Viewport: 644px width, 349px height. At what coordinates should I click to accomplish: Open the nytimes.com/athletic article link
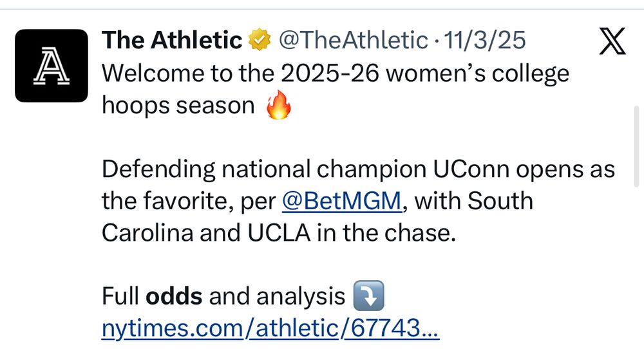point(270,330)
